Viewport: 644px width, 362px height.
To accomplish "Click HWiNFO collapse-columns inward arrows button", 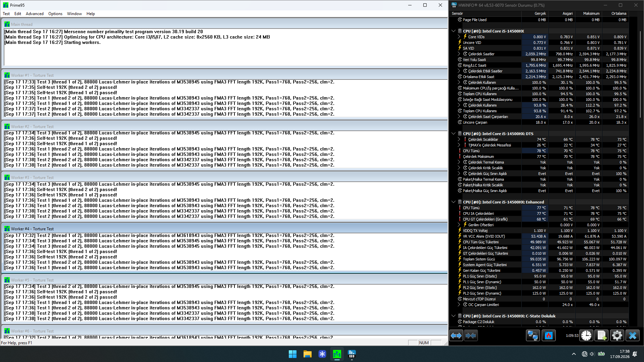I will (x=471, y=336).
